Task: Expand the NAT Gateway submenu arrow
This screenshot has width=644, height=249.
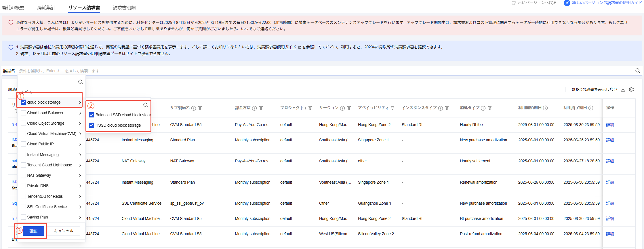Action: (x=80, y=176)
